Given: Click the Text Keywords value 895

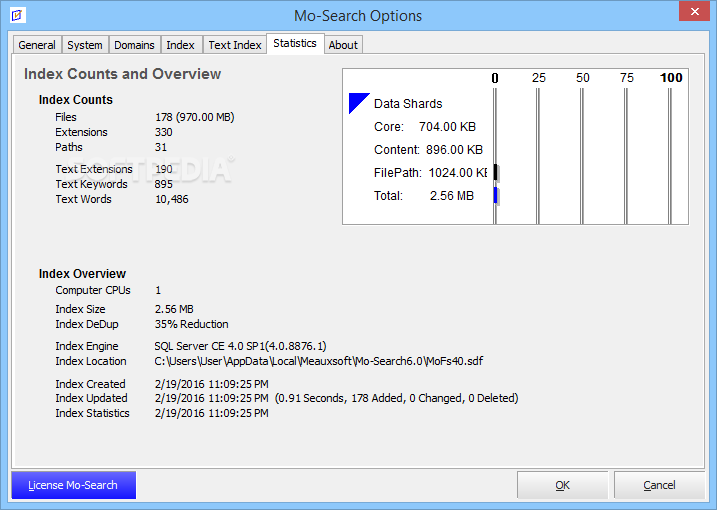Looking at the screenshot, I should pyautogui.click(x=164, y=184).
